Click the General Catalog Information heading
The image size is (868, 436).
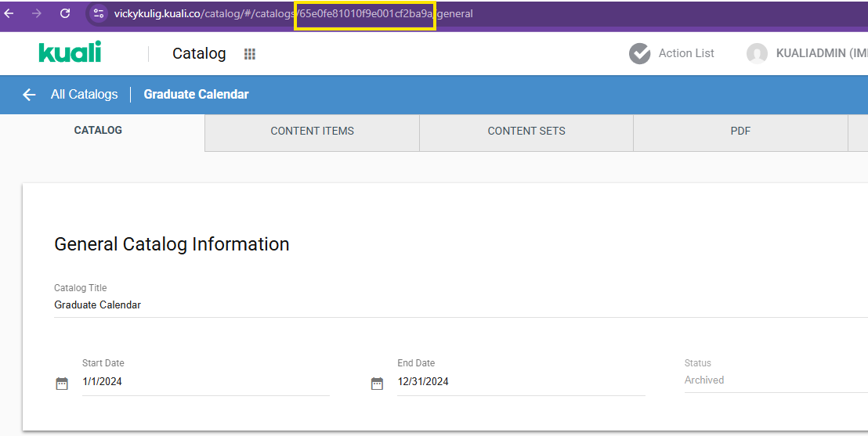point(172,244)
